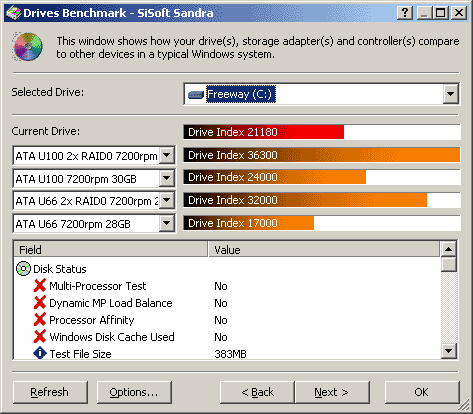This screenshot has height=414, width=473.
Task: Click the Refresh button
Action: point(50,392)
